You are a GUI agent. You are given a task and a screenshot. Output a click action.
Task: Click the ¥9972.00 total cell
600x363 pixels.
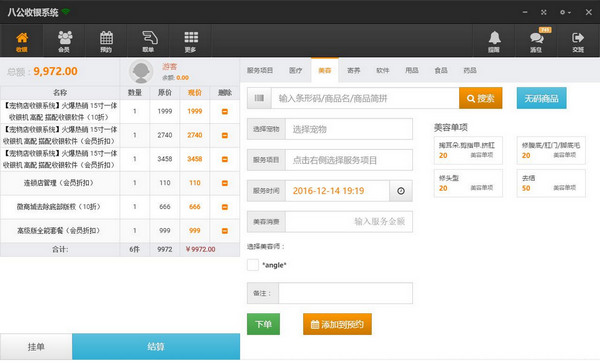pos(201,249)
